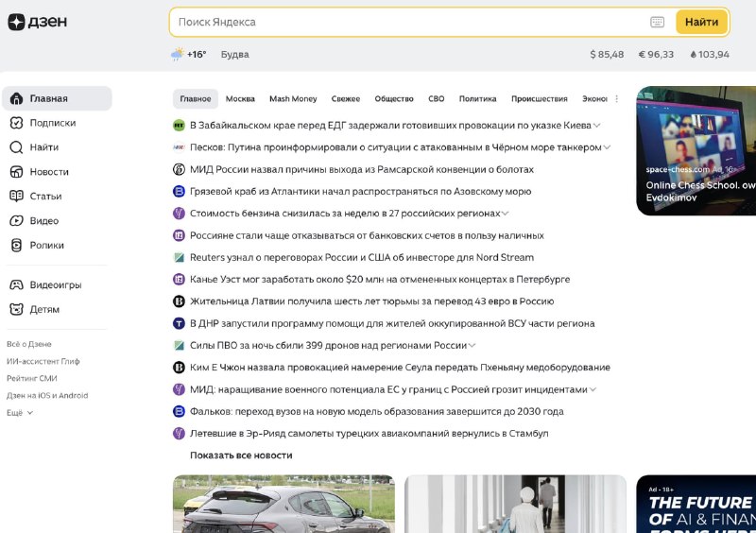Click the yellow Найти search button

click(x=701, y=22)
